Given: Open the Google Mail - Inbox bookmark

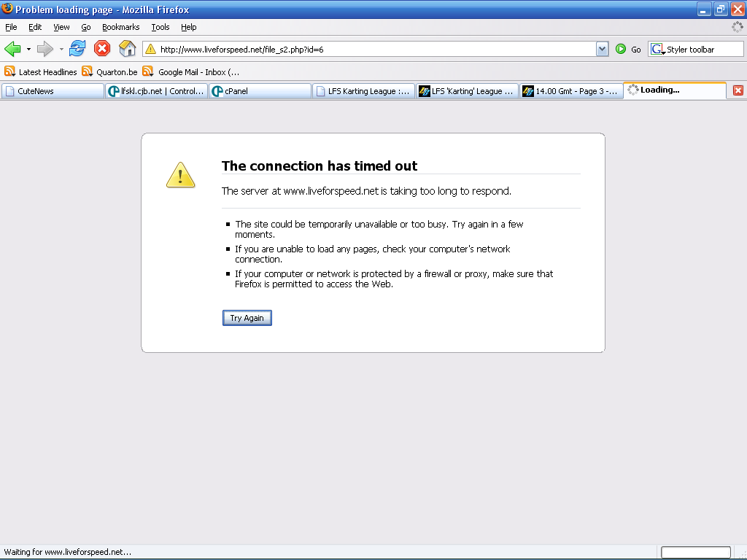Looking at the screenshot, I should (x=191, y=72).
